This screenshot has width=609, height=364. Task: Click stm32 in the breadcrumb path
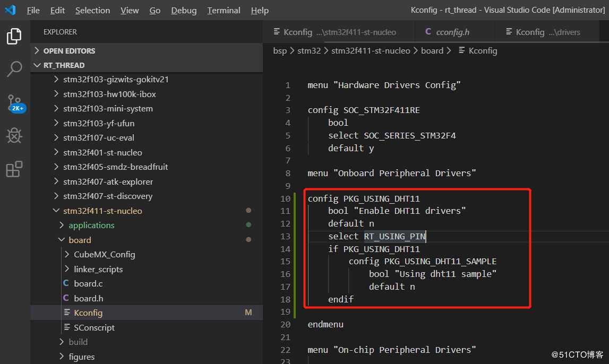pyautogui.click(x=309, y=51)
